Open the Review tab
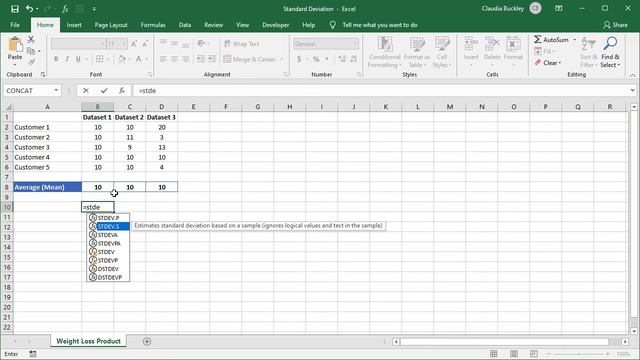 (213, 25)
